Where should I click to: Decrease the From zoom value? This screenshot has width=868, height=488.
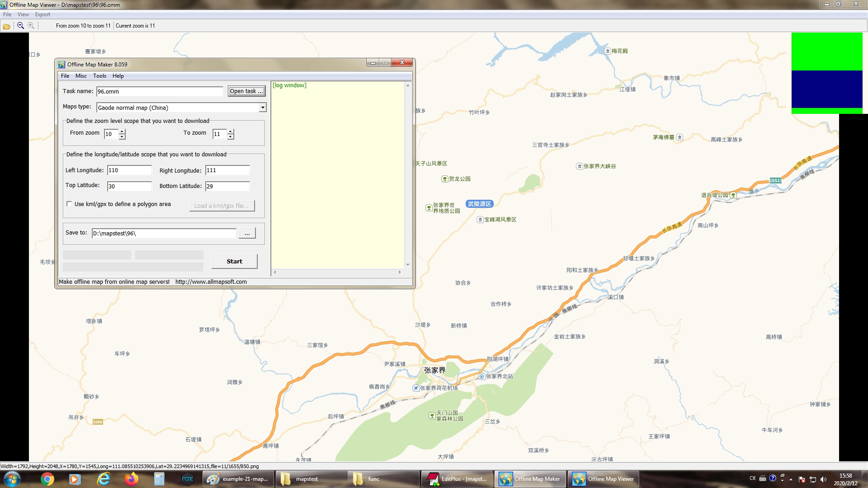pos(122,136)
